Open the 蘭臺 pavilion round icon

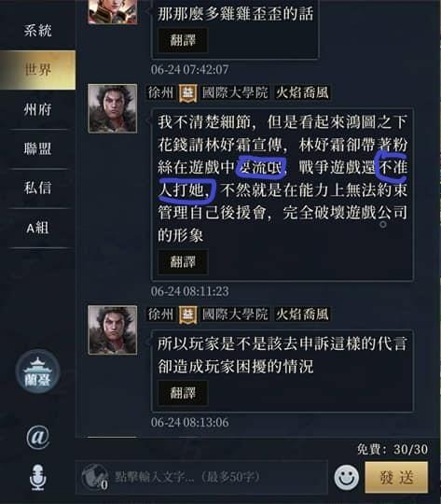pos(38,371)
